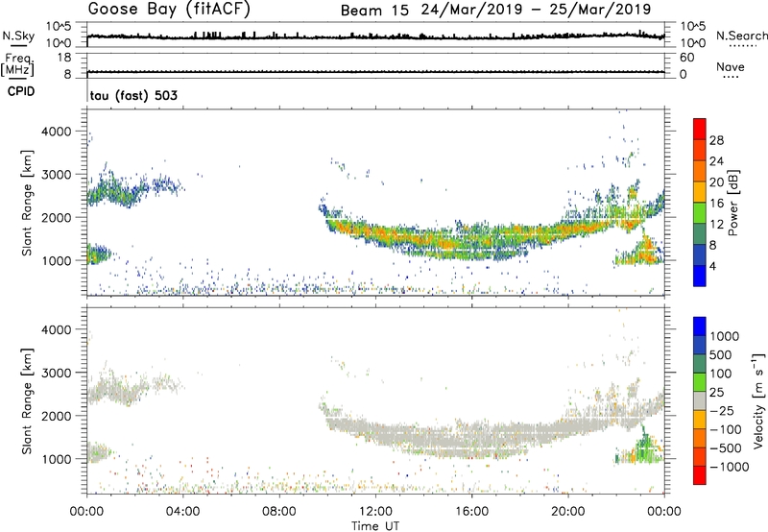
Task: Click the blue bottom segment of Power color bar
Action: pos(700,276)
